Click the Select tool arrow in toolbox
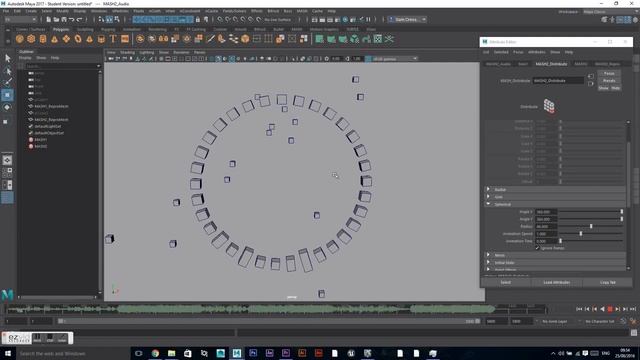Image resolution: width=640 pixels, height=360 pixels. click(x=7, y=58)
